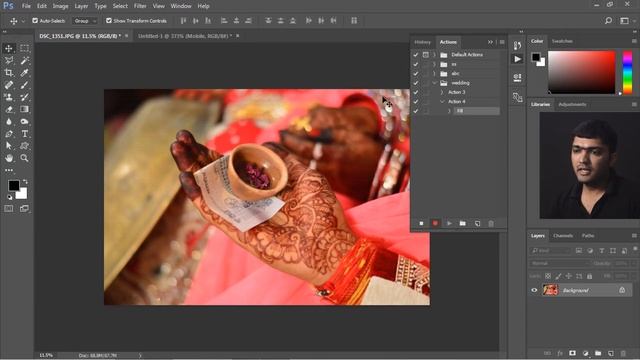The image size is (640, 360).
Task: Open the File menu
Action: point(26,6)
